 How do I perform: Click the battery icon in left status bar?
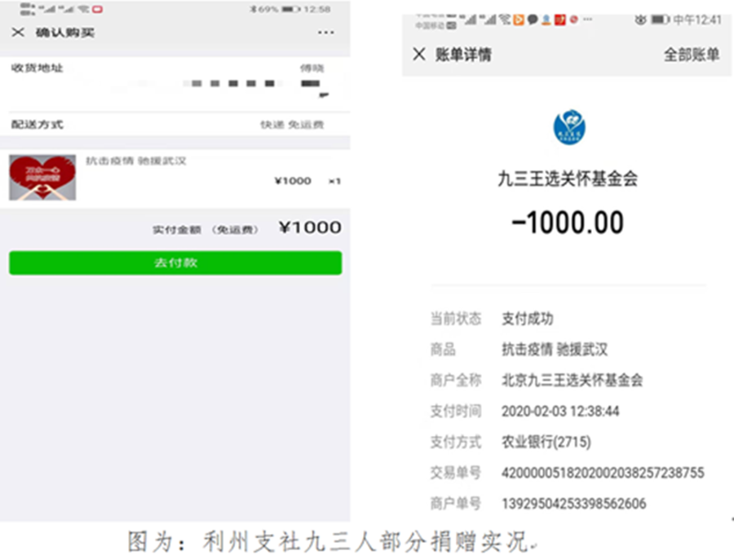coord(290,9)
